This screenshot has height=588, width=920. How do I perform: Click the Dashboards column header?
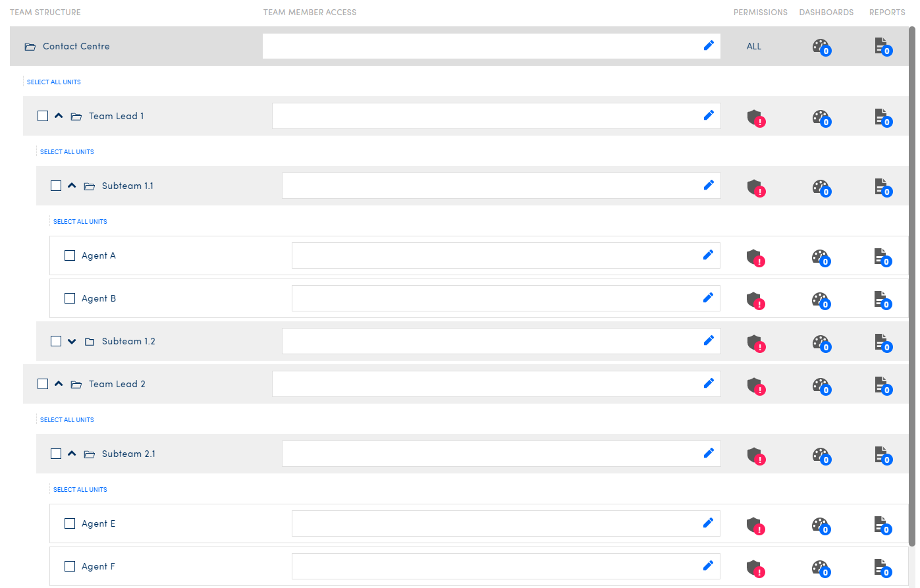click(826, 13)
